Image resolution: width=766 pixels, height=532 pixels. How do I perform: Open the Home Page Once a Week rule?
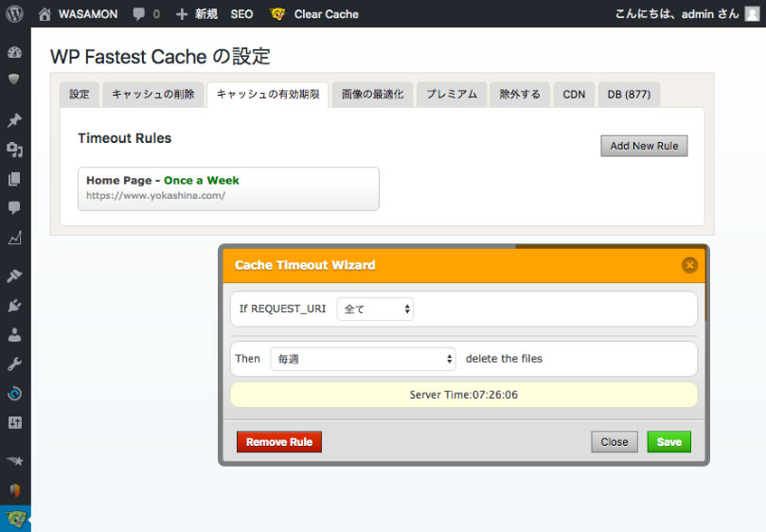tap(228, 189)
